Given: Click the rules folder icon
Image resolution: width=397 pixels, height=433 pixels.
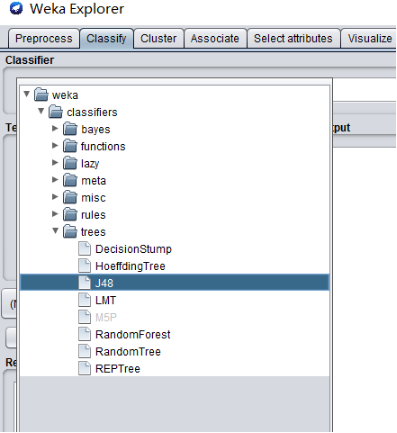Looking at the screenshot, I should coord(70,214).
